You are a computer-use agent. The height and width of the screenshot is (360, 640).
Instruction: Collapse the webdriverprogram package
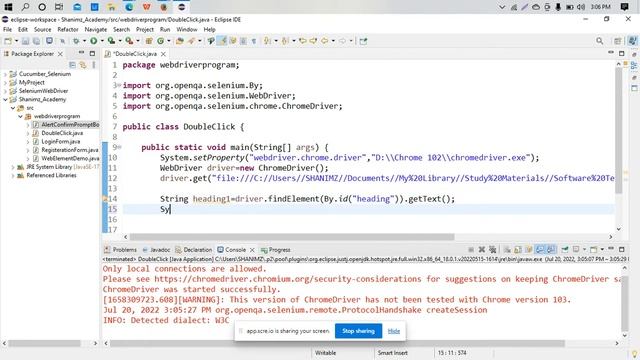(20, 116)
